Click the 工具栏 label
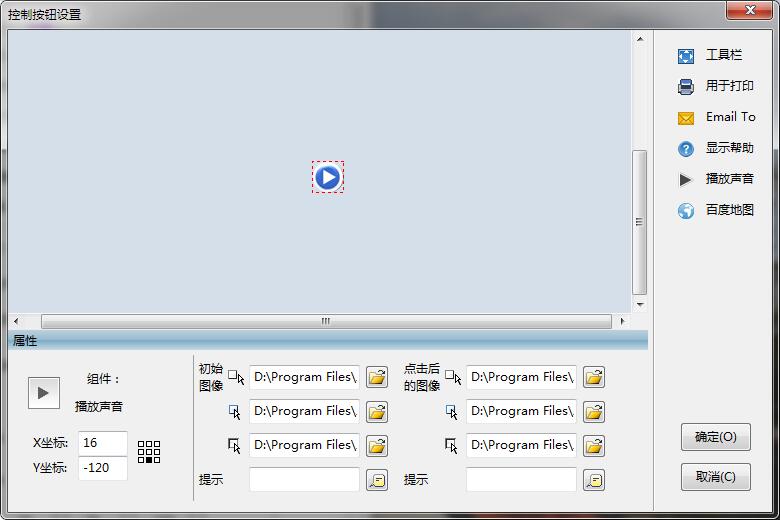This screenshot has height=520, width=780. 724,55
